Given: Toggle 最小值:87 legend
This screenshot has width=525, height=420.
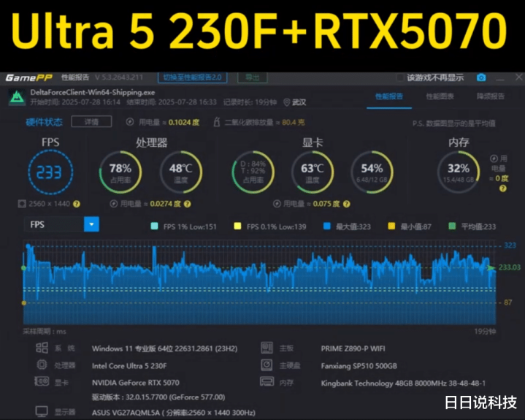Looking at the screenshot, I should click(x=410, y=226).
